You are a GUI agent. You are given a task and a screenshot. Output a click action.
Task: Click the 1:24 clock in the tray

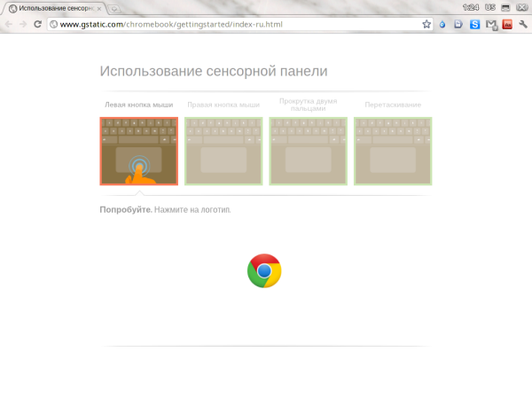point(471,7)
